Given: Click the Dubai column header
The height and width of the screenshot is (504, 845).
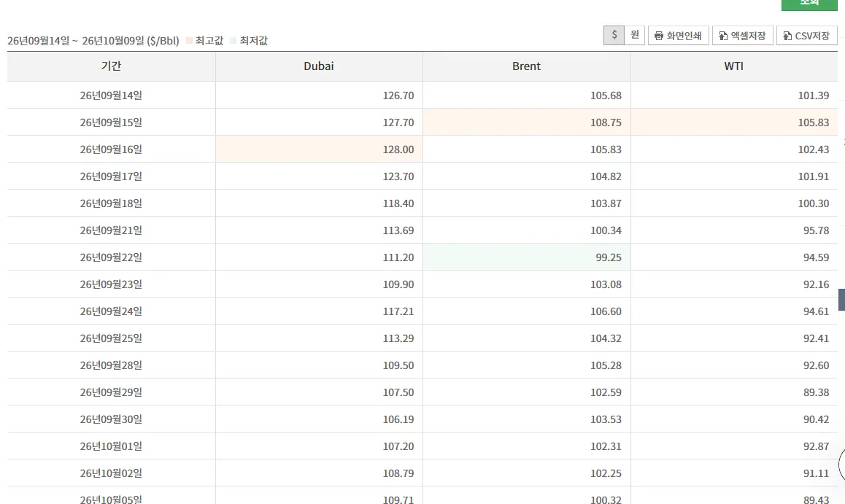Looking at the screenshot, I should tap(319, 66).
